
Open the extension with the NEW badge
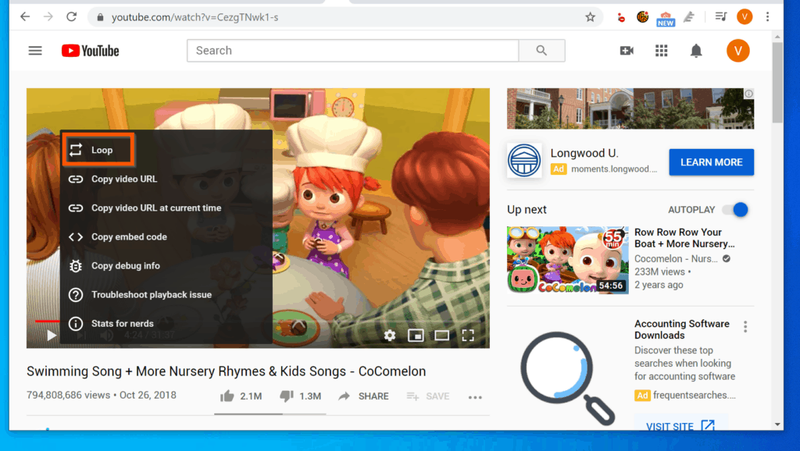click(x=665, y=18)
